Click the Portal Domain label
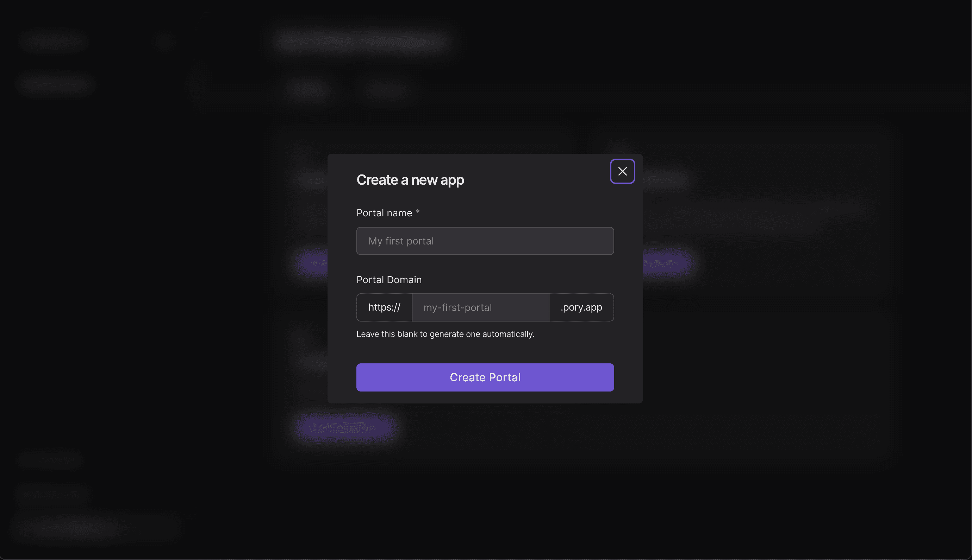972x560 pixels. tap(389, 280)
